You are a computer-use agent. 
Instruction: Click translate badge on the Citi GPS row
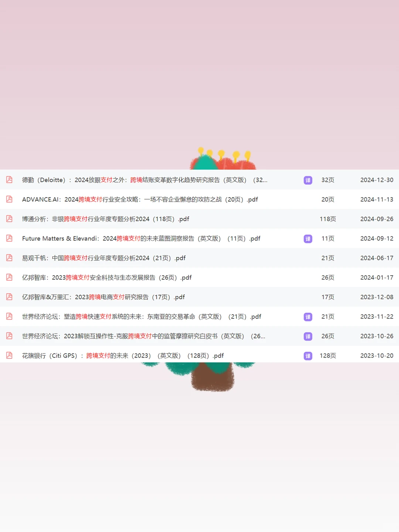pyautogui.click(x=308, y=356)
